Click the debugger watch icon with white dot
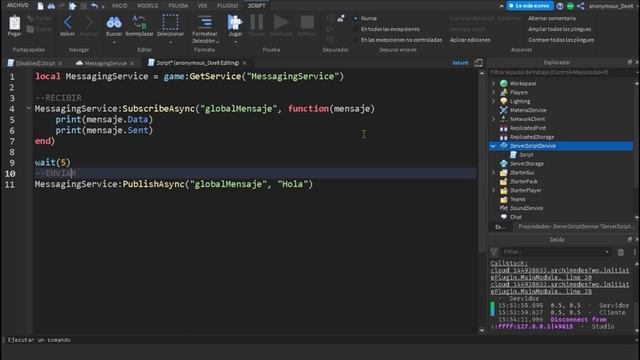640x360 pixels. (340, 18)
